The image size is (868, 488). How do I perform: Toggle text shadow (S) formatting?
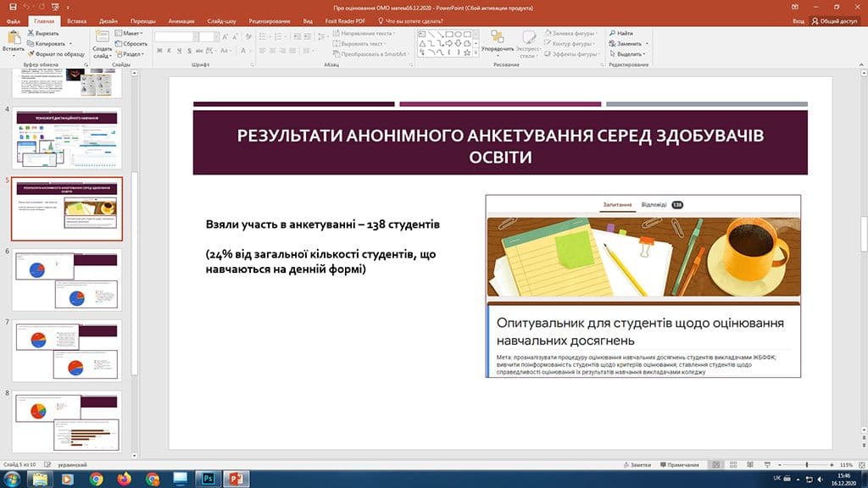tap(189, 51)
